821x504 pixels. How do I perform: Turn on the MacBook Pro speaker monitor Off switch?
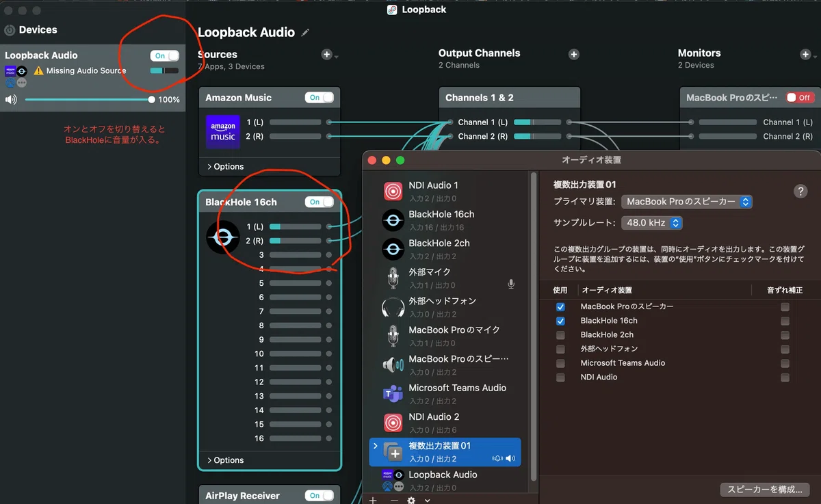[800, 98]
